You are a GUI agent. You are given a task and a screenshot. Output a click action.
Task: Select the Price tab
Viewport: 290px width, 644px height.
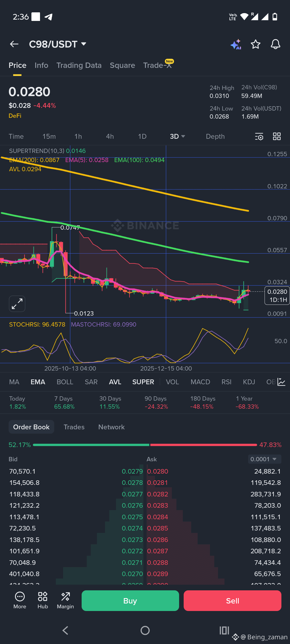tap(17, 65)
